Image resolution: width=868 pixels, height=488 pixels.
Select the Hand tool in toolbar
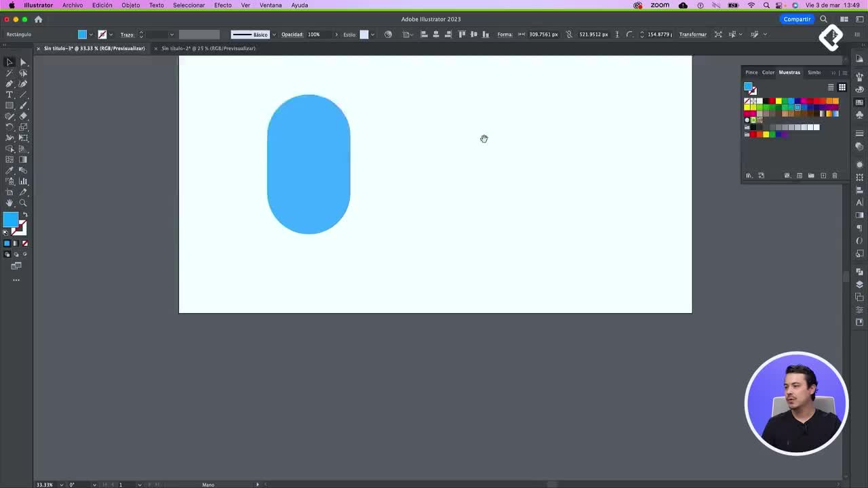pyautogui.click(x=9, y=203)
